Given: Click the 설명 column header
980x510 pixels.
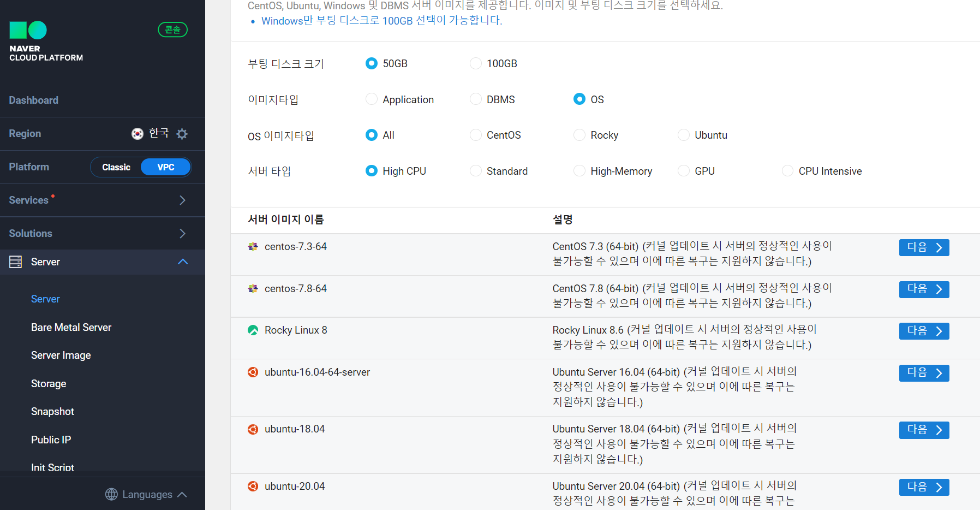Looking at the screenshot, I should point(563,220).
